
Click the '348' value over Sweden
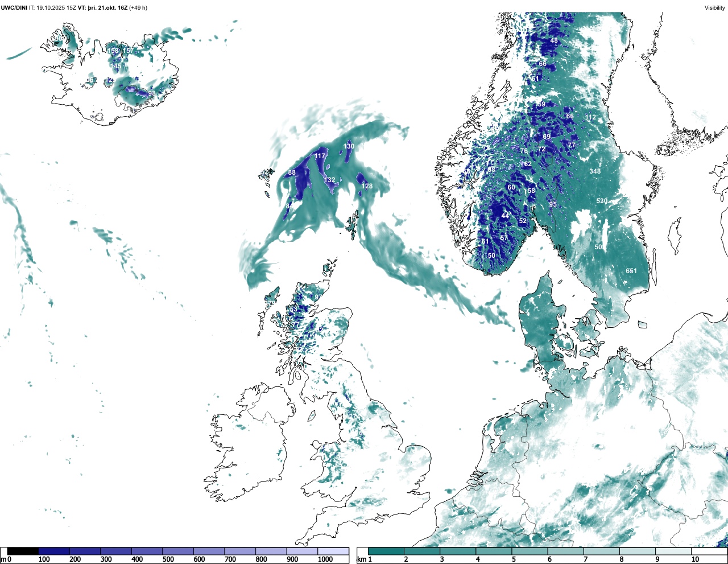point(595,171)
